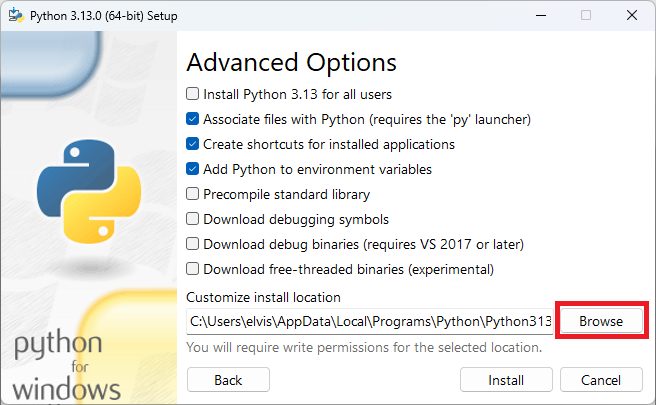Uncheck Add Python to environment variables
Viewport: 656px width, 405px height.
(192, 169)
